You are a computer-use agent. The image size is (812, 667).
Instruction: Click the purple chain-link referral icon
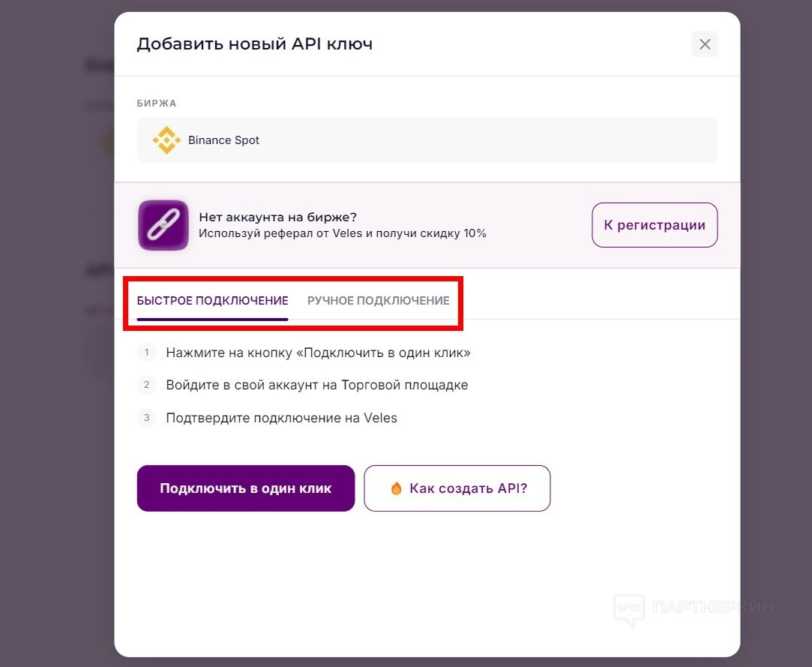click(x=163, y=225)
